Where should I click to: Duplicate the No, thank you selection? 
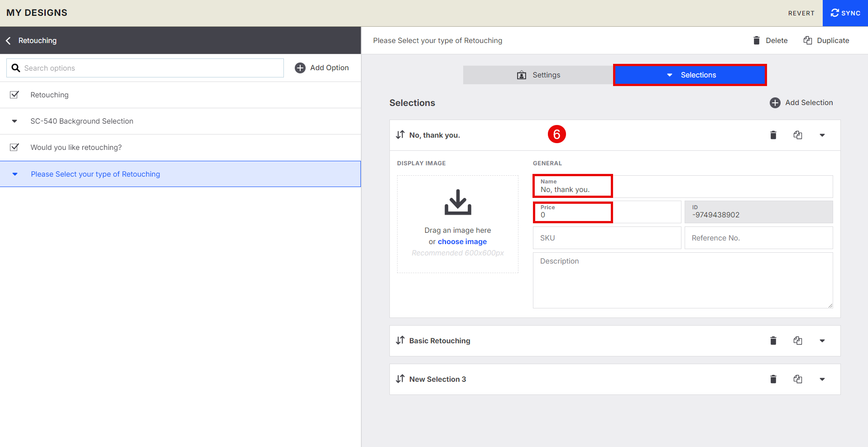(x=798, y=135)
